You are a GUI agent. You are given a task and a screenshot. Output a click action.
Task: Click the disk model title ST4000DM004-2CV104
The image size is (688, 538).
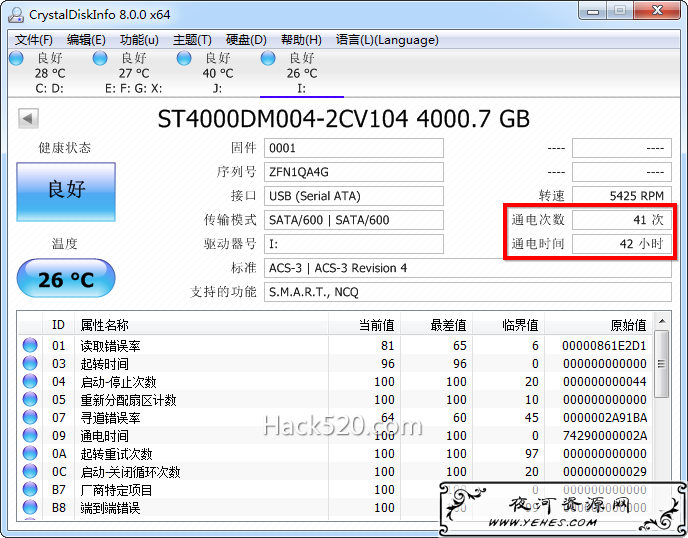[283, 119]
